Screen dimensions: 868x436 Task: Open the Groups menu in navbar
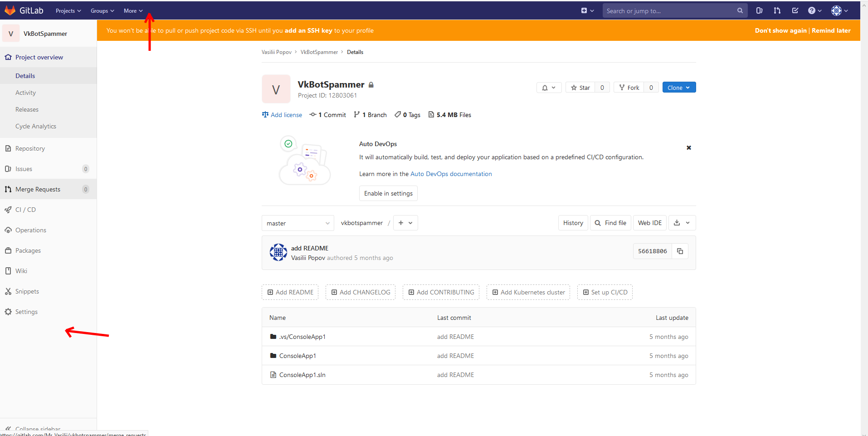(x=102, y=11)
